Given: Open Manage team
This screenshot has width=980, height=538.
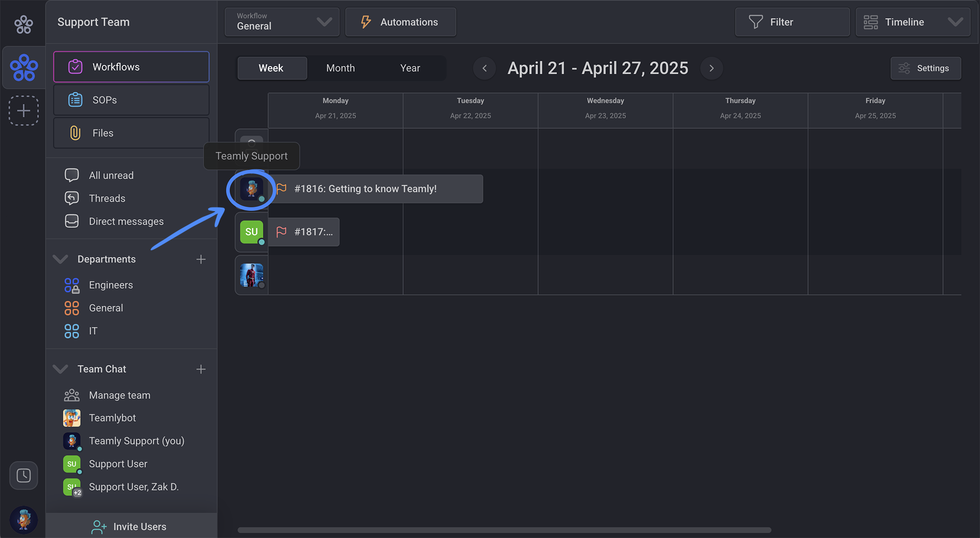Looking at the screenshot, I should 119,395.
